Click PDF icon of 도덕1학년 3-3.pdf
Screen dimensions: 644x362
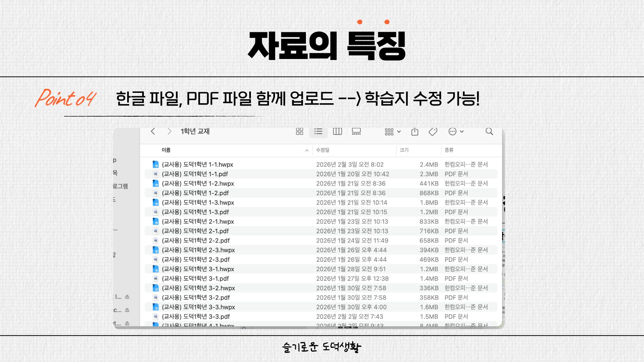[156, 316]
